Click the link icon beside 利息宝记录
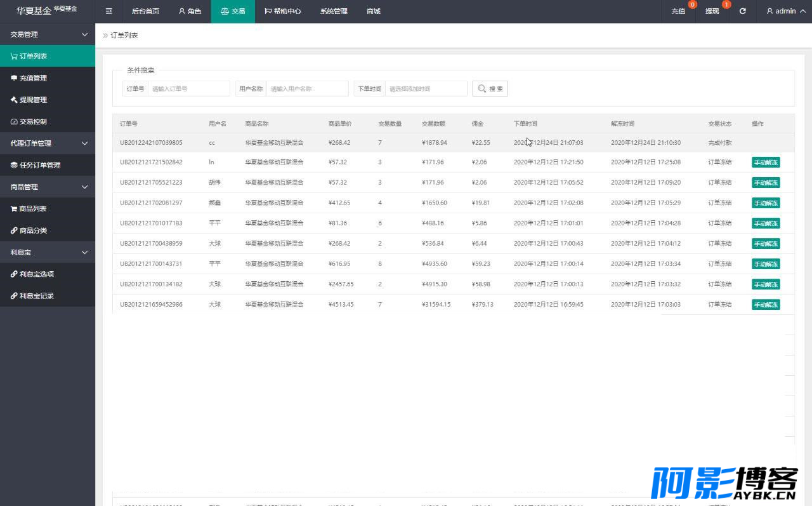 (x=14, y=296)
